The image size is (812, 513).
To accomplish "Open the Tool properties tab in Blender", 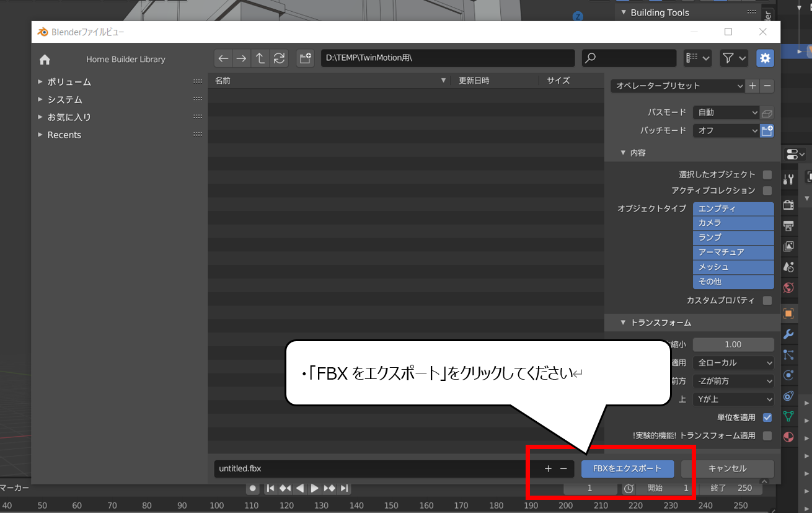I will pos(788,180).
